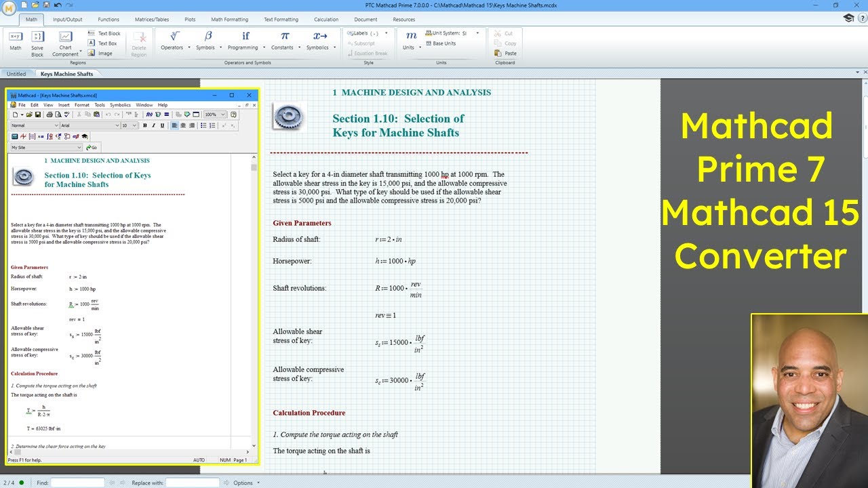
Task: Select the Keys Machine Shafts worksheet tab
Action: 66,74
